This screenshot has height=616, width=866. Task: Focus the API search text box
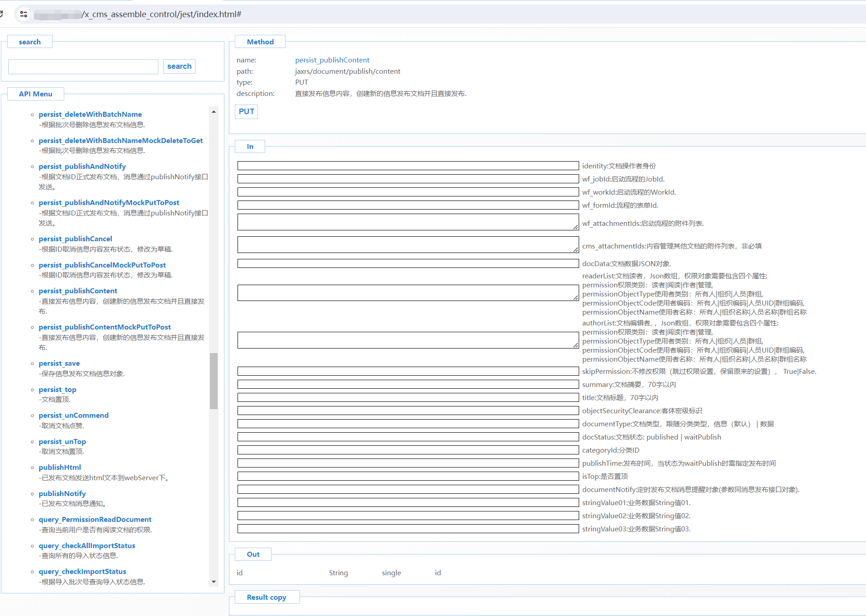pyautogui.click(x=83, y=67)
